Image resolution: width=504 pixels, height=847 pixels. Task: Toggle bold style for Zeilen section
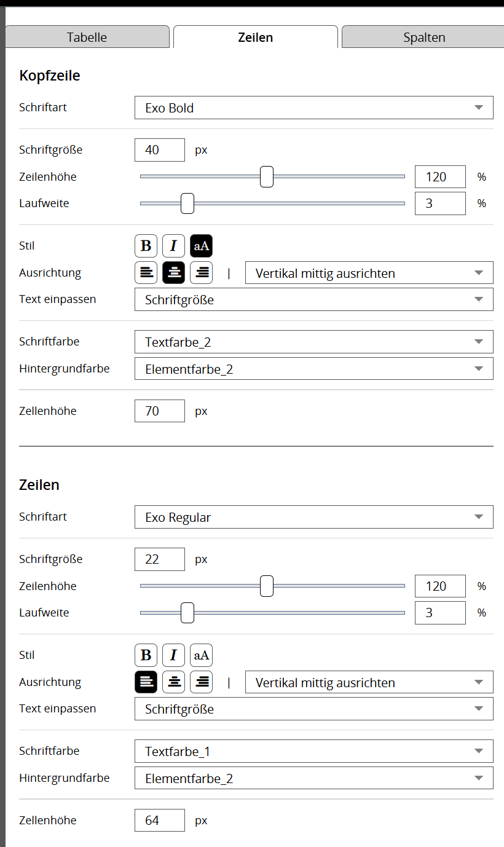[x=146, y=655]
